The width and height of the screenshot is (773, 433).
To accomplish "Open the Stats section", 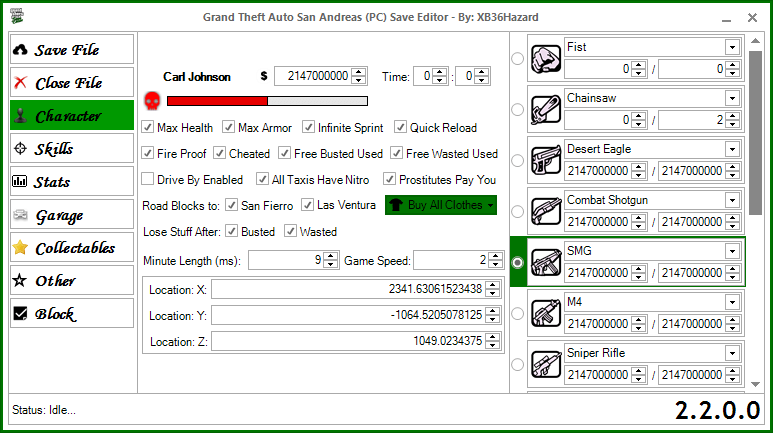I will pos(72,181).
